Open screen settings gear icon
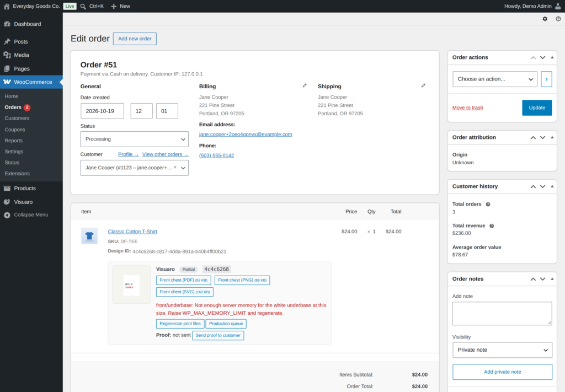 (545, 19)
